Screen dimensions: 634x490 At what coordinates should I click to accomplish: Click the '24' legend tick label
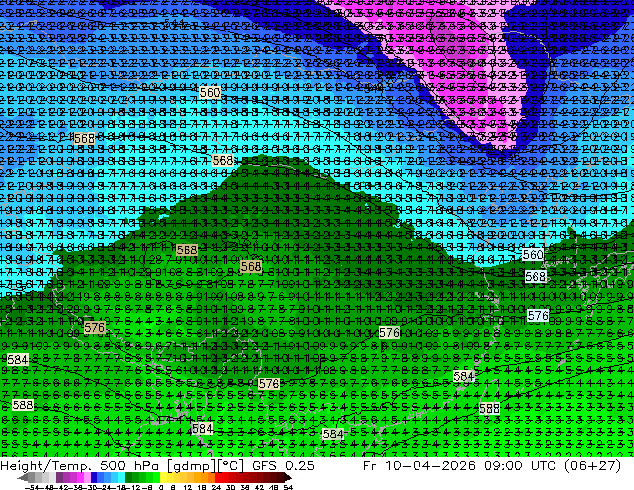point(216,487)
